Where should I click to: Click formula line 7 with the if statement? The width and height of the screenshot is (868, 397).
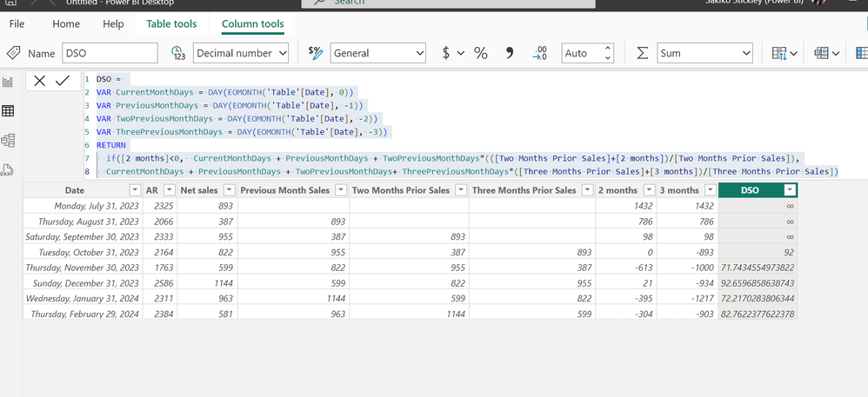tap(453, 158)
